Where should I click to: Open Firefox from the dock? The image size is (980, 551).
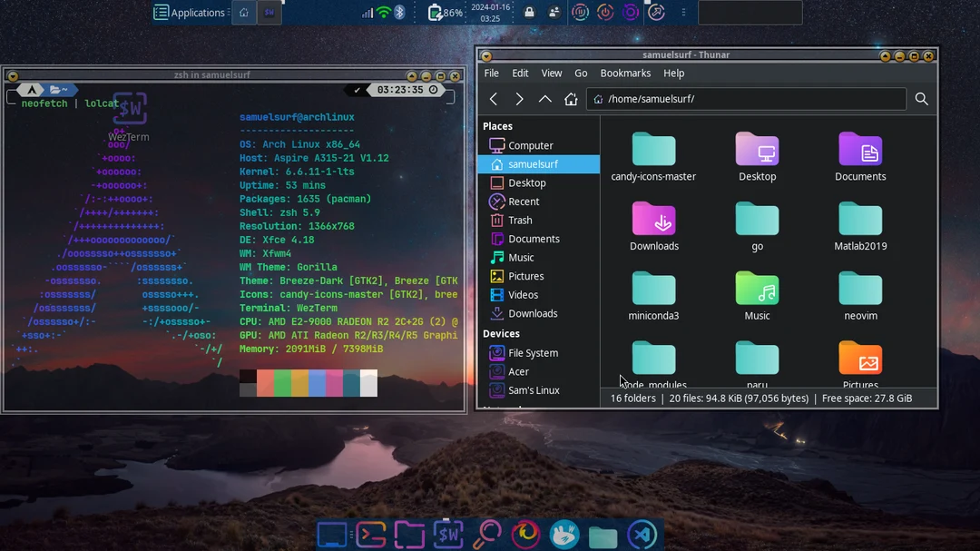[526, 535]
